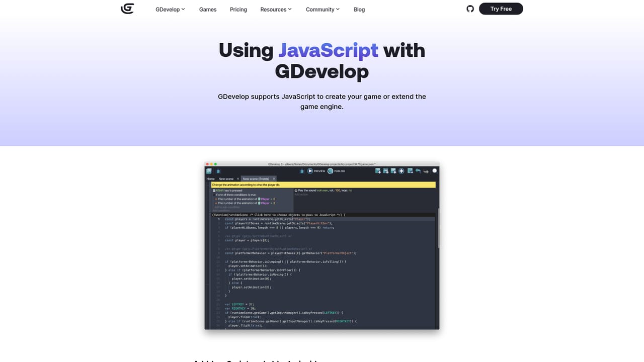
Task: Click the Try Free button
Action: 501,9
